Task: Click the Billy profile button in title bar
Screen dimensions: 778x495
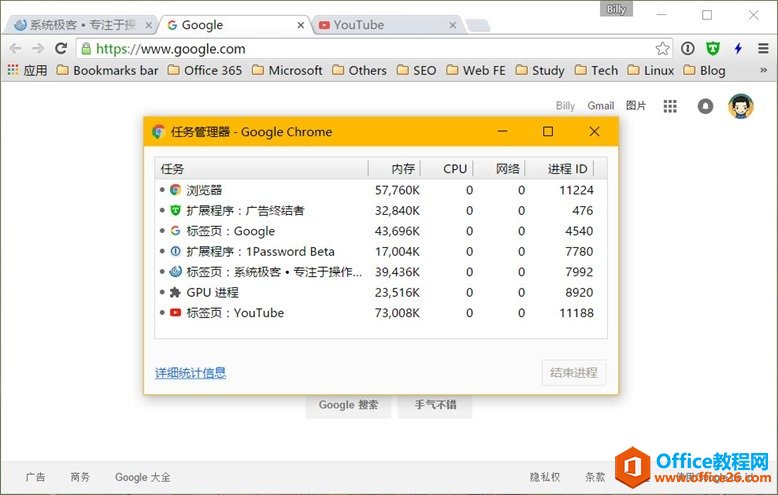Action: pos(616,9)
